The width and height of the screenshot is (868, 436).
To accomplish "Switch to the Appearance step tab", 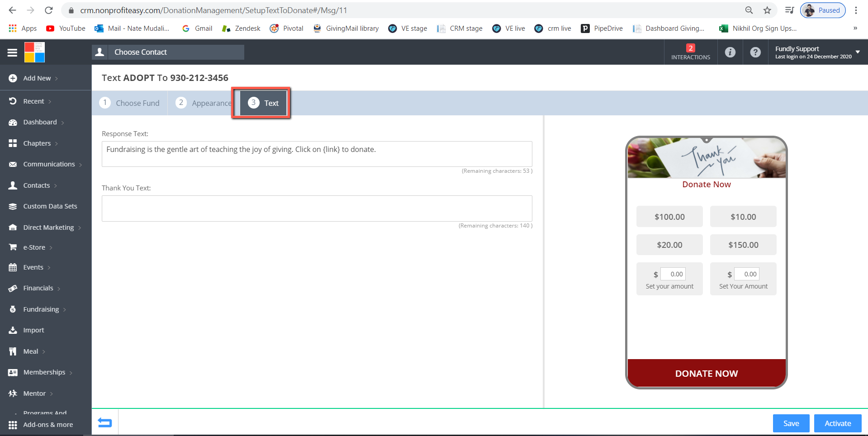I will (204, 103).
